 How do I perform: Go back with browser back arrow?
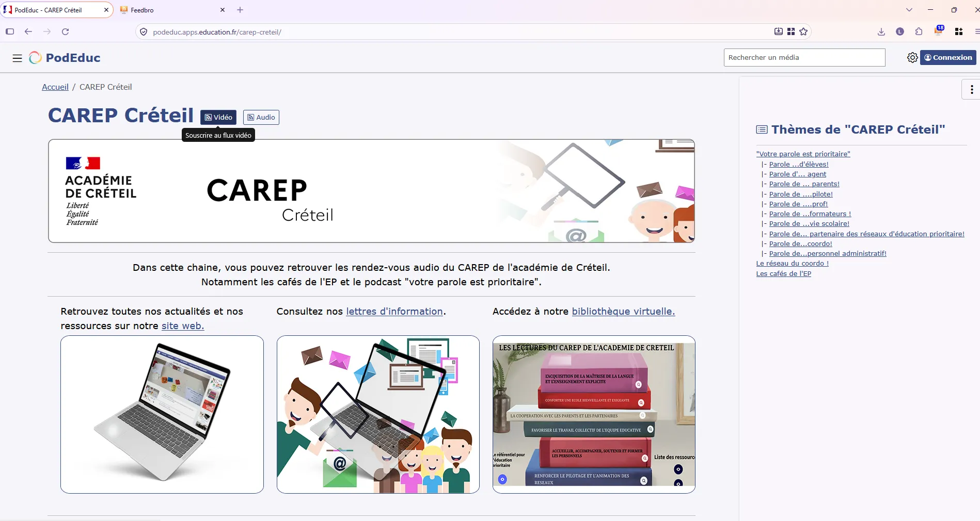pyautogui.click(x=28, y=32)
